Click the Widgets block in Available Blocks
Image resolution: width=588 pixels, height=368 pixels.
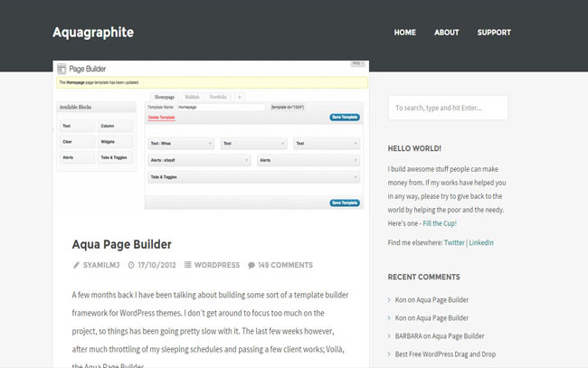(x=115, y=142)
